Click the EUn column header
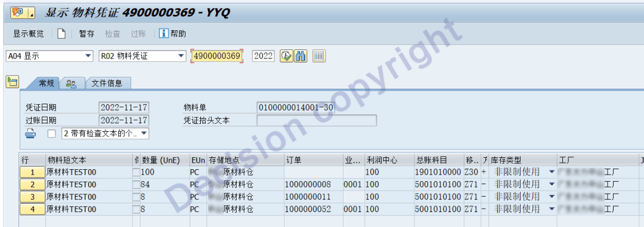 (x=199, y=160)
